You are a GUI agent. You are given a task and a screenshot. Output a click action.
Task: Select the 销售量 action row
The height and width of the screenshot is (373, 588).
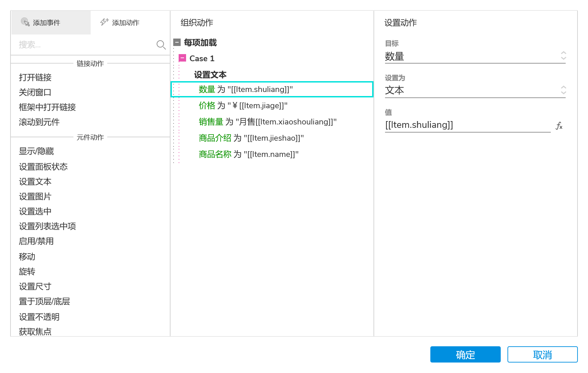[267, 122]
